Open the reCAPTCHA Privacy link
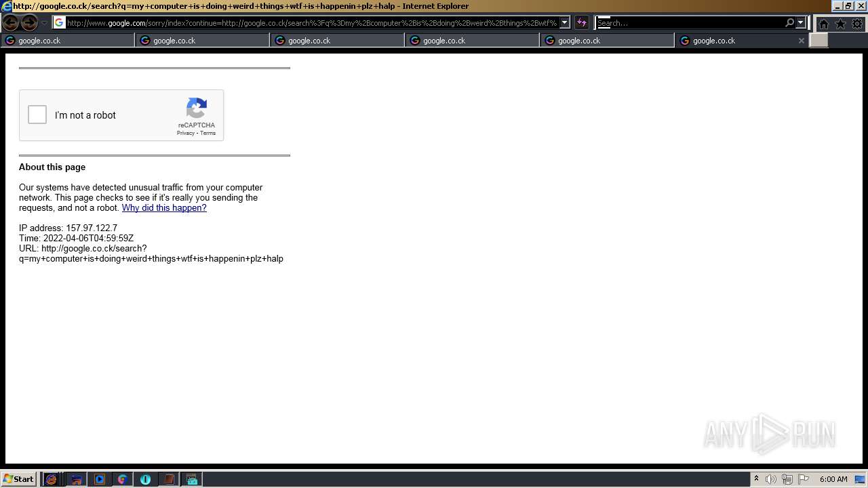The width and height of the screenshot is (868, 488). [x=185, y=133]
